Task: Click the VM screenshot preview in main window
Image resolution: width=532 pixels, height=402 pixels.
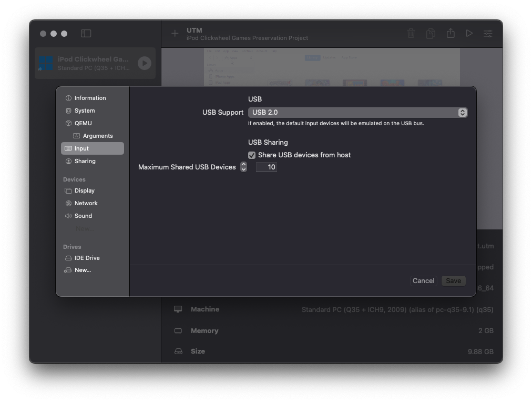Action: click(332, 67)
